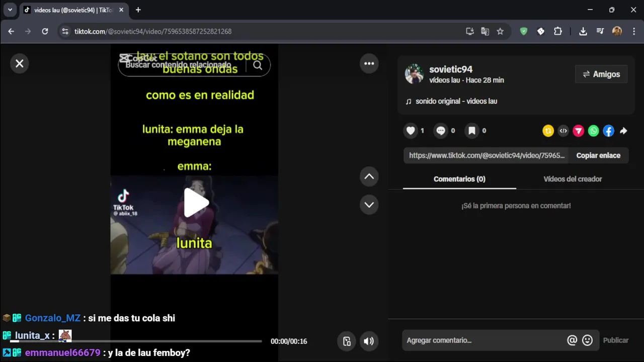Close the TikTok video viewer
The height and width of the screenshot is (362, 644).
[20, 63]
